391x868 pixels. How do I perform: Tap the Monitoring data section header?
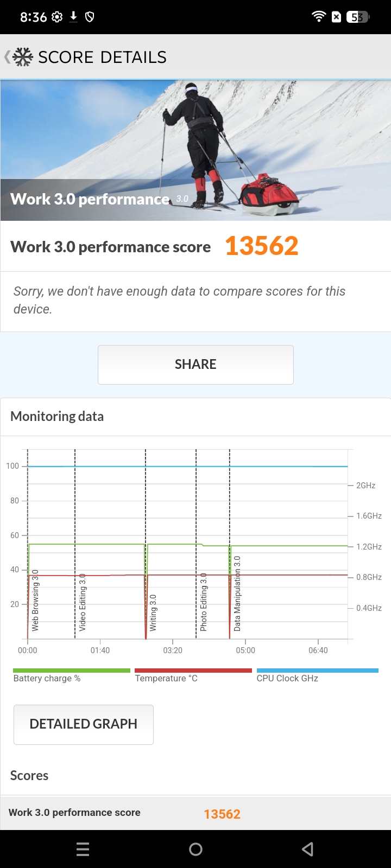56,416
